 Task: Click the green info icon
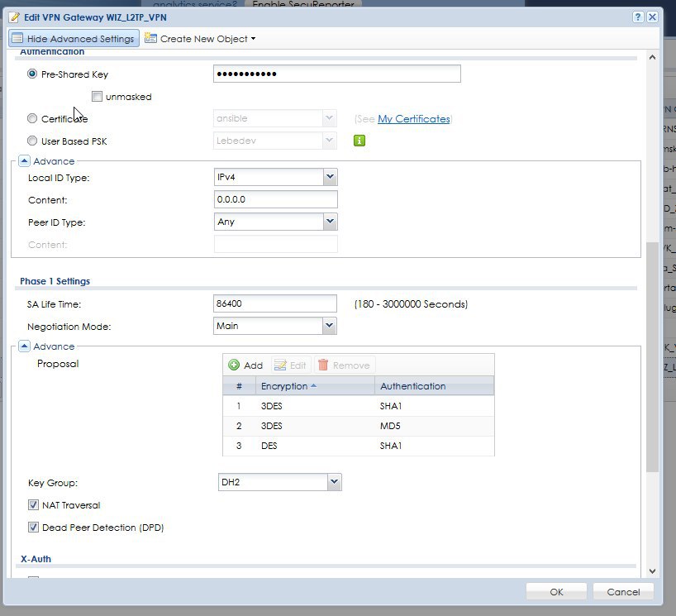pos(359,141)
